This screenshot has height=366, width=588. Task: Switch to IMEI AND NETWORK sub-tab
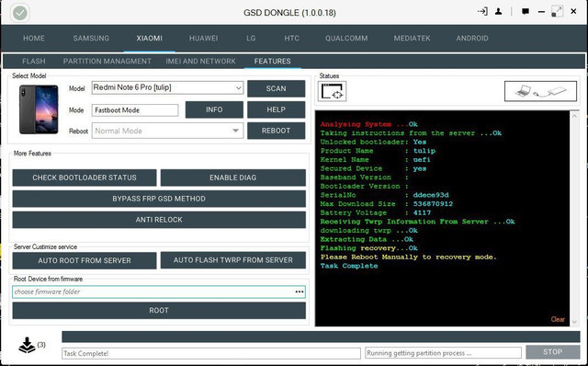pyautogui.click(x=200, y=62)
